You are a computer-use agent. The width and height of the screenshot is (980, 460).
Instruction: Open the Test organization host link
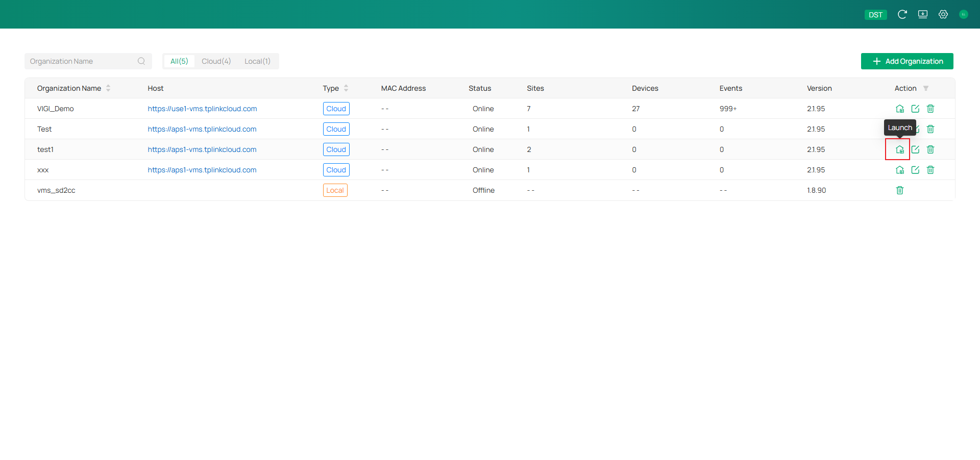(202, 129)
